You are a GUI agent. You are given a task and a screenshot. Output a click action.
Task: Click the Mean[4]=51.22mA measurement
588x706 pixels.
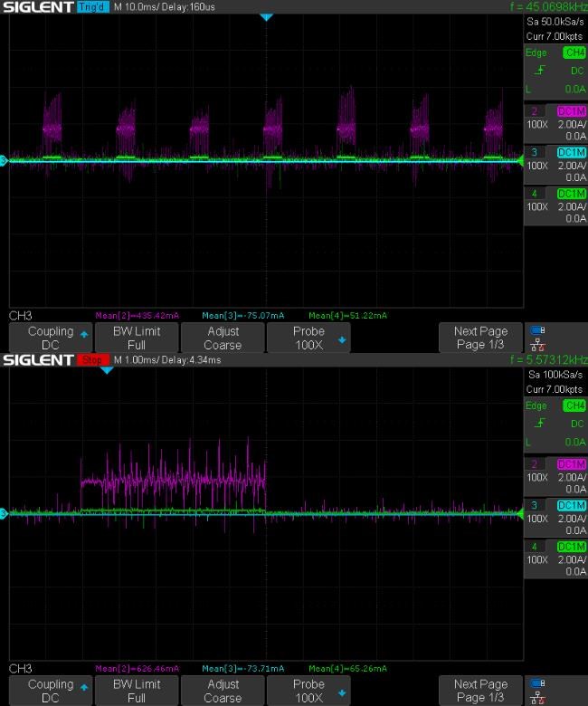[347, 316]
